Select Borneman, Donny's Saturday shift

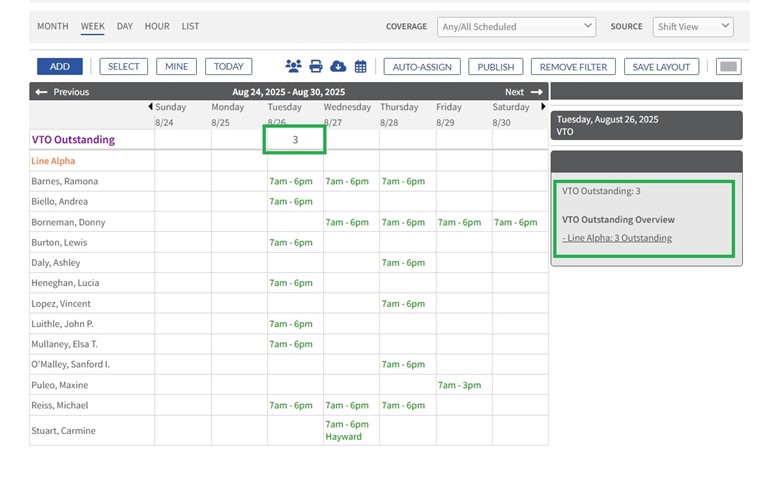point(515,222)
